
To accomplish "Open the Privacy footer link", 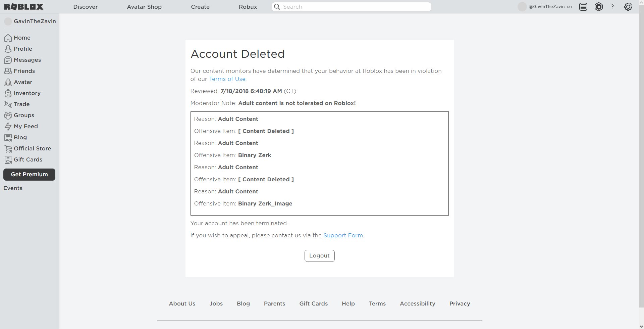I will coord(460,304).
